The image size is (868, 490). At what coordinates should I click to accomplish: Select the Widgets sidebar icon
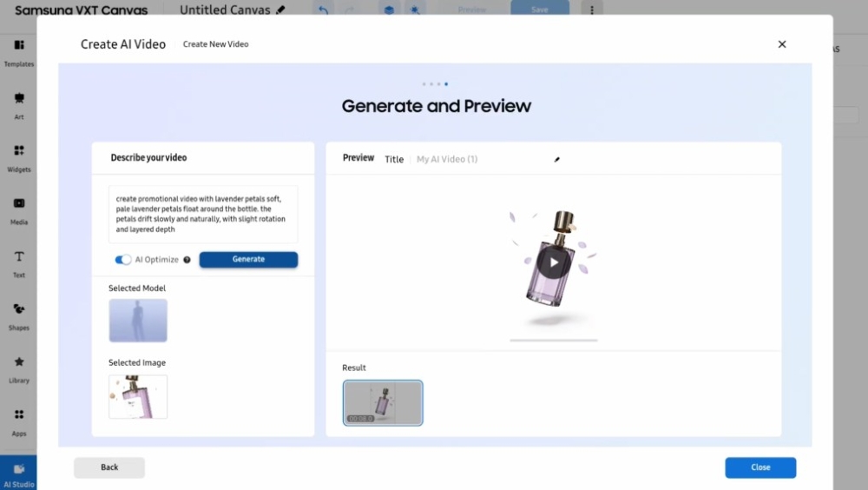tap(18, 156)
